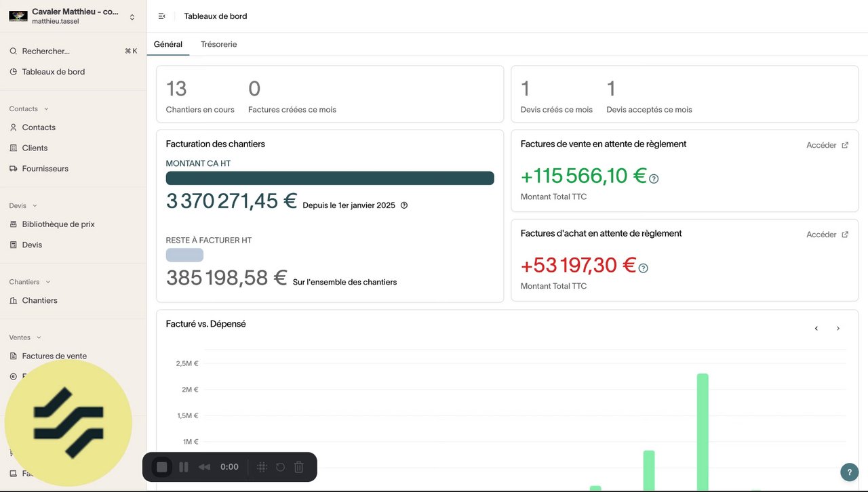Collapse the Devis section chevron
This screenshot has height=492, width=868.
pos(35,206)
